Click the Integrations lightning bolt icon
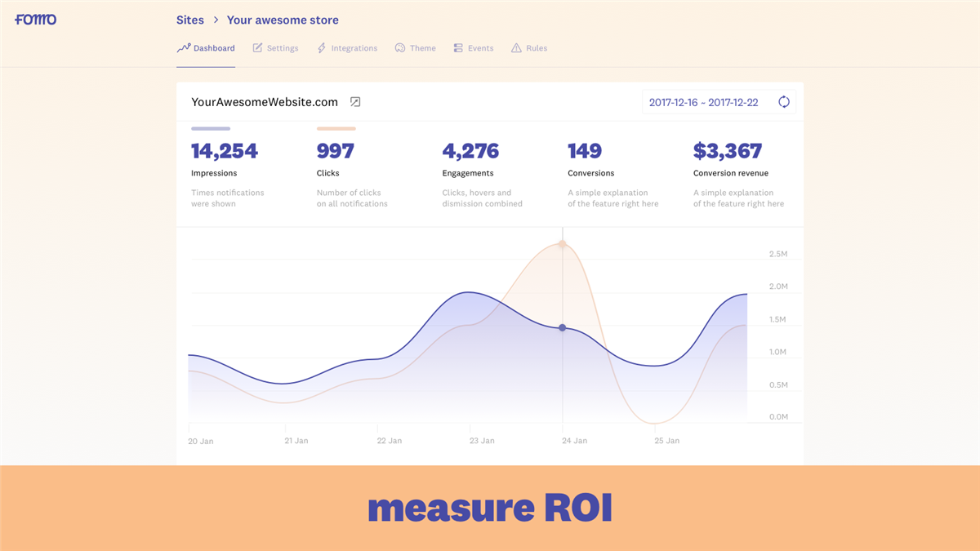This screenshot has width=980, height=551. [x=322, y=48]
